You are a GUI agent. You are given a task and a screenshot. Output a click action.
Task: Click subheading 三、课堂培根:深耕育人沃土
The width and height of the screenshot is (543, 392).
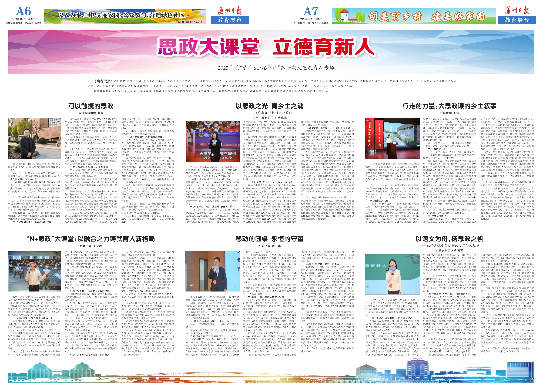coord(328,128)
